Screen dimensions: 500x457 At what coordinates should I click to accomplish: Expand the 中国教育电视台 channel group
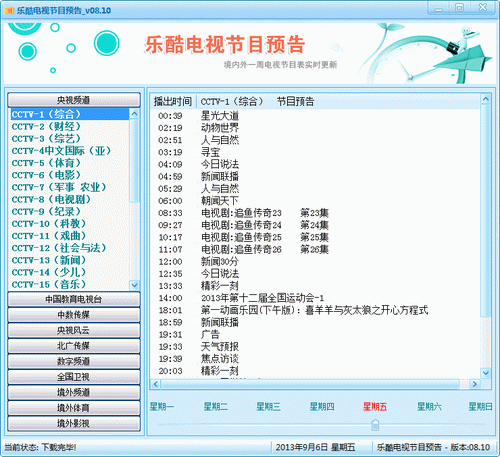[x=74, y=299]
